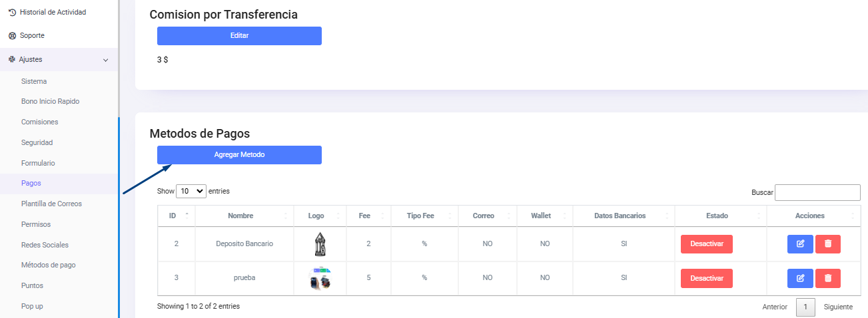Open Plantilla de Correos settings page
Viewport: 868px width, 318px height.
click(x=51, y=204)
